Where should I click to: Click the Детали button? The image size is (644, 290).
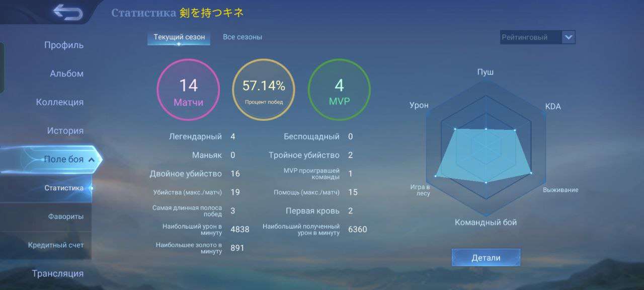[x=486, y=258]
